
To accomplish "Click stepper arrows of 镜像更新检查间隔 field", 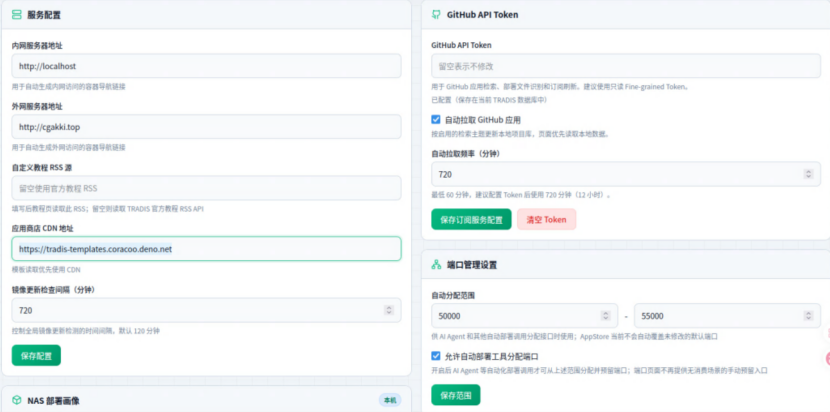I will (x=389, y=310).
